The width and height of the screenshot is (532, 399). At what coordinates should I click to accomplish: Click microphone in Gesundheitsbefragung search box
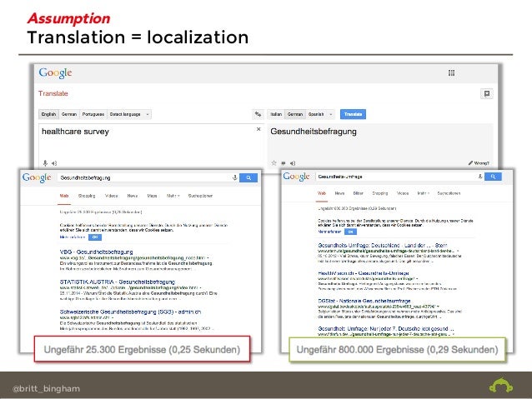[234, 177]
